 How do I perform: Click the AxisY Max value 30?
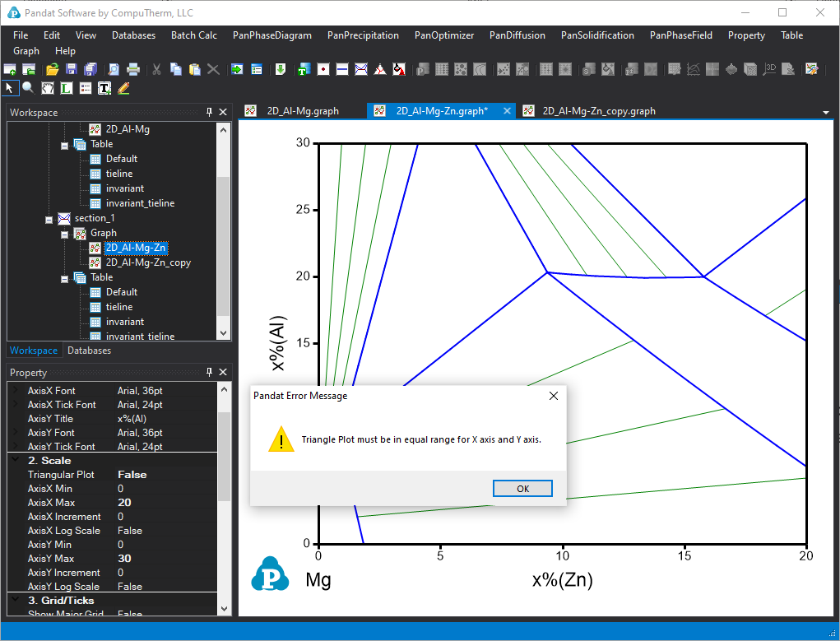click(x=124, y=559)
